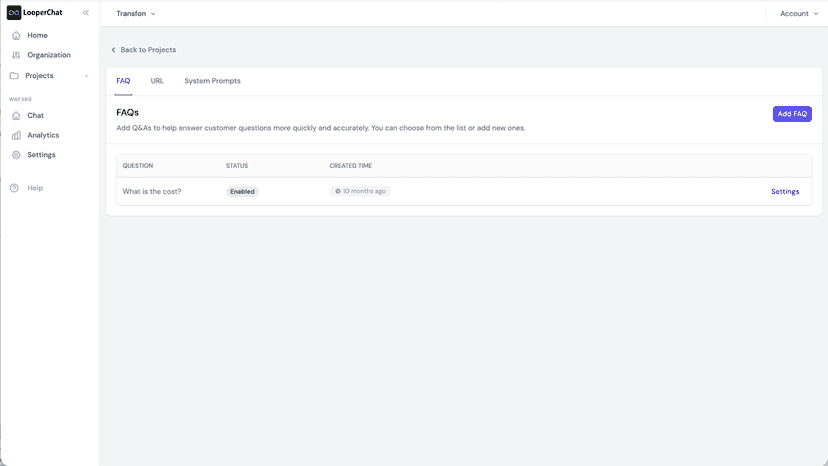
Task: Click the WAF360 sidebar section label
Action: (20, 99)
